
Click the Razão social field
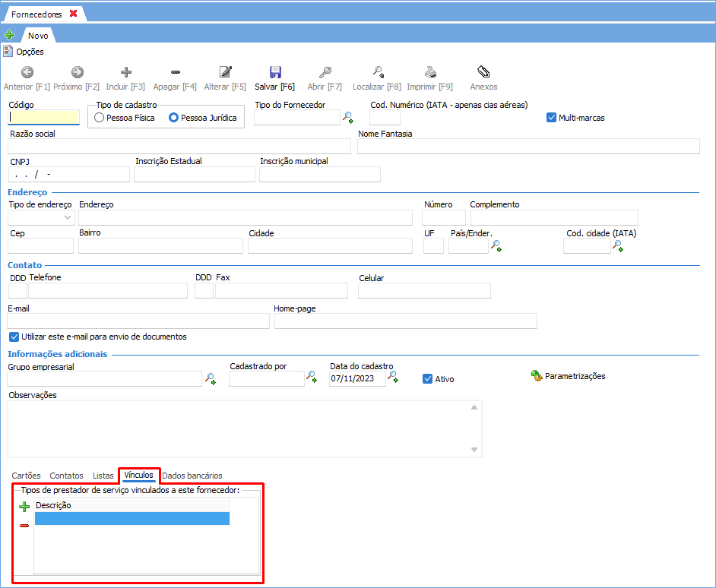(x=179, y=147)
